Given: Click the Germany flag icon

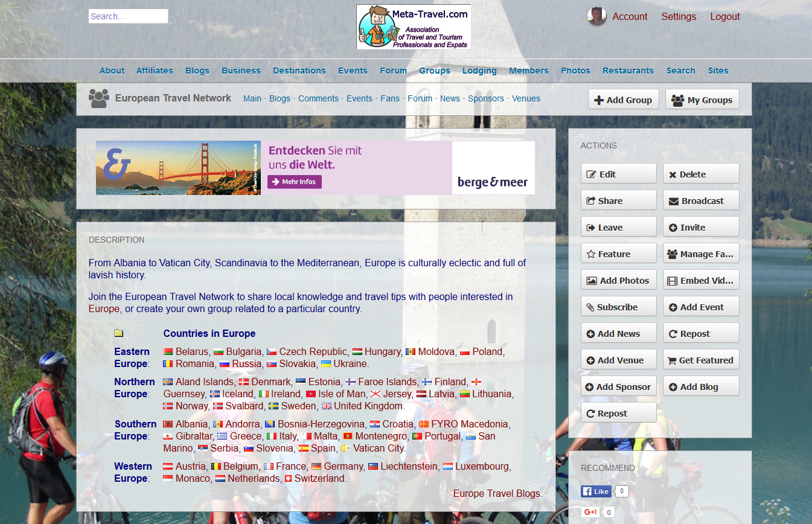Looking at the screenshot, I should pyautogui.click(x=316, y=467).
